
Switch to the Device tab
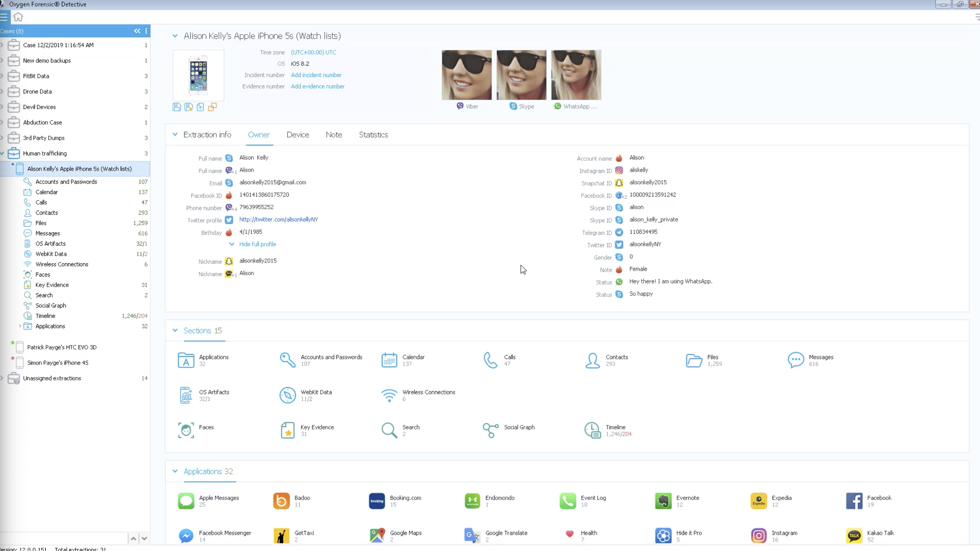click(x=298, y=134)
